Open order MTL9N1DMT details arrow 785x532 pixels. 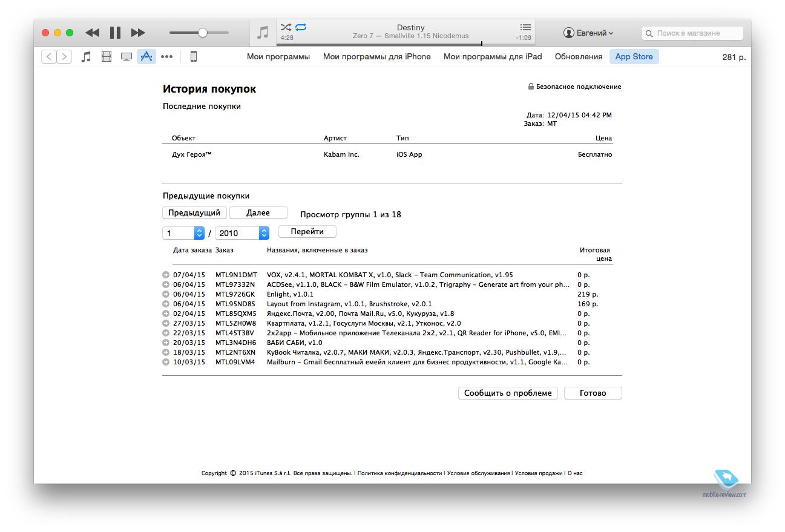166,275
